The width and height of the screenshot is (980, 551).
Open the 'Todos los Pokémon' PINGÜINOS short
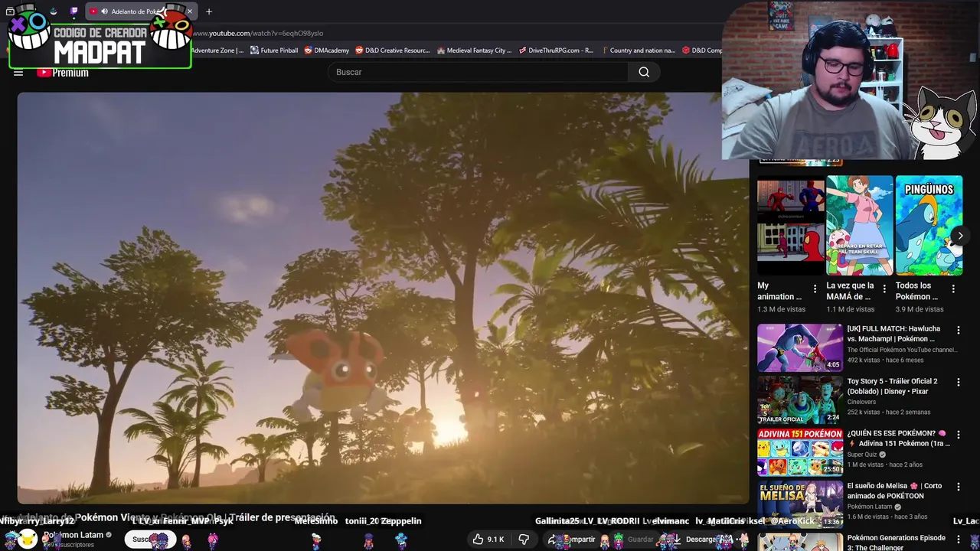[929, 226]
